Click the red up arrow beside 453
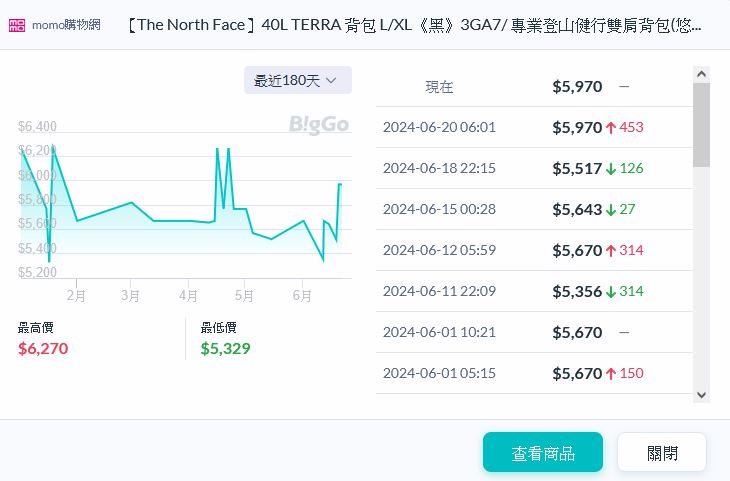The image size is (730, 481). coord(610,127)
